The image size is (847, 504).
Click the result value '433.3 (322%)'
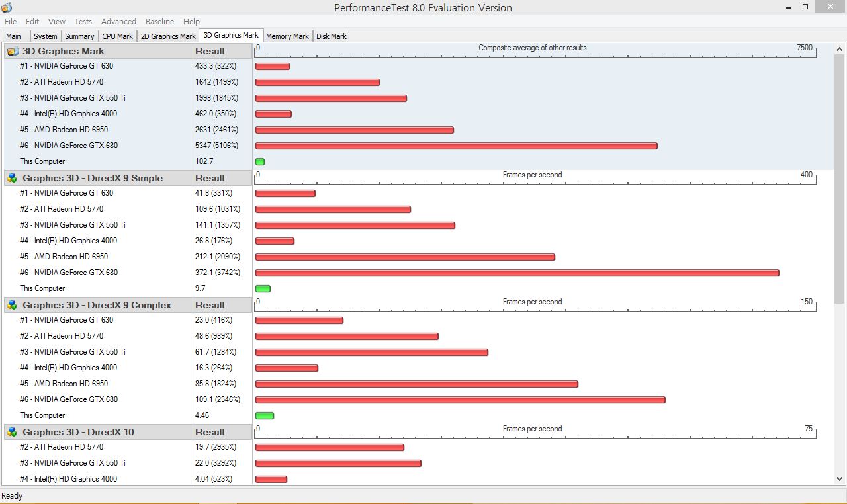[215, 66]
